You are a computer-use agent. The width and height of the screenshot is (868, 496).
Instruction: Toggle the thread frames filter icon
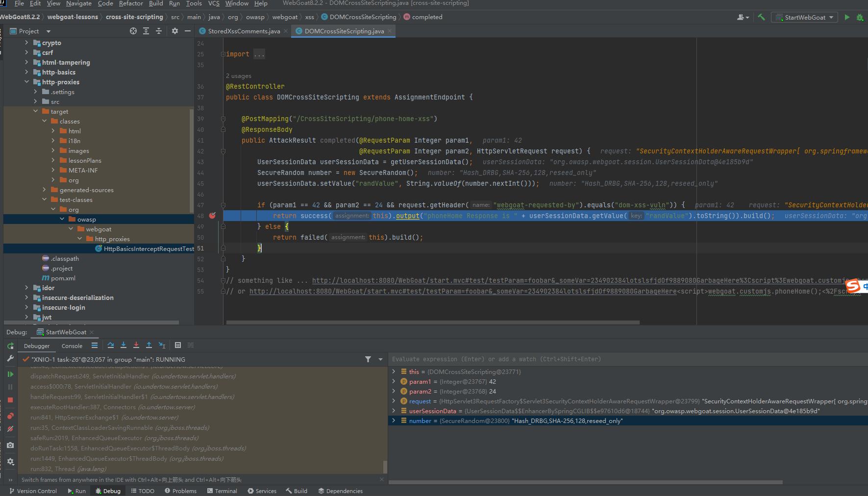pos(368,359)
